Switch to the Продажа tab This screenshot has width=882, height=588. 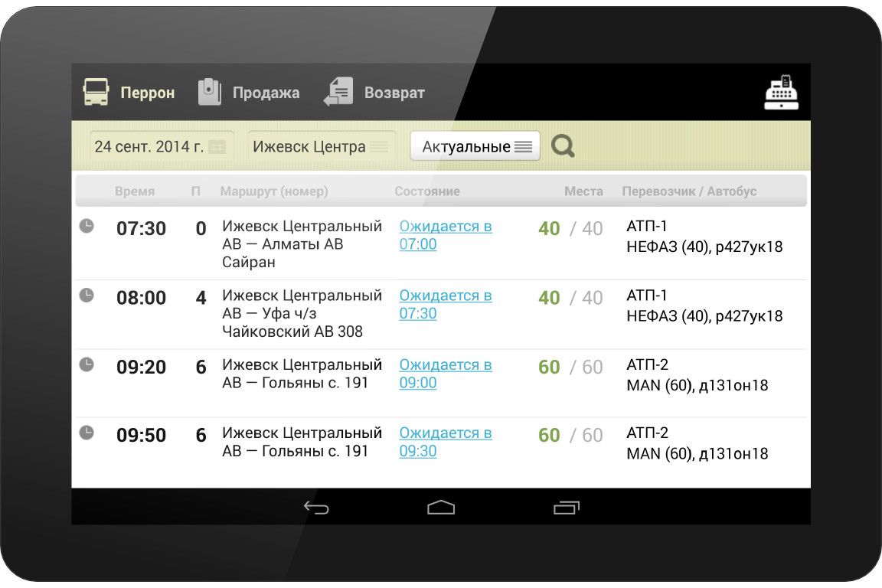(249, 93)
